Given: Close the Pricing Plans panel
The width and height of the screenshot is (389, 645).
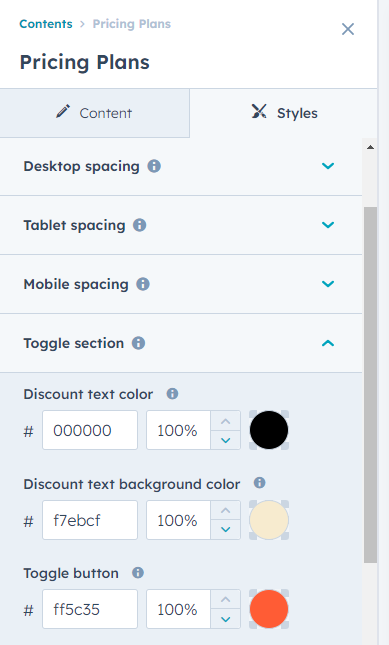Looking at the screenshot, I should pyautogui.click(x=348, y=29).
